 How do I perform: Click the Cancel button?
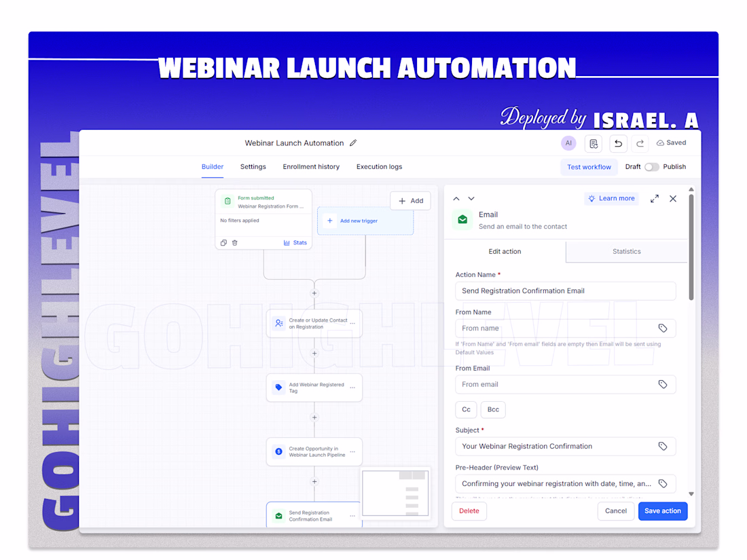pyautogui.click(x=615, y=511)
